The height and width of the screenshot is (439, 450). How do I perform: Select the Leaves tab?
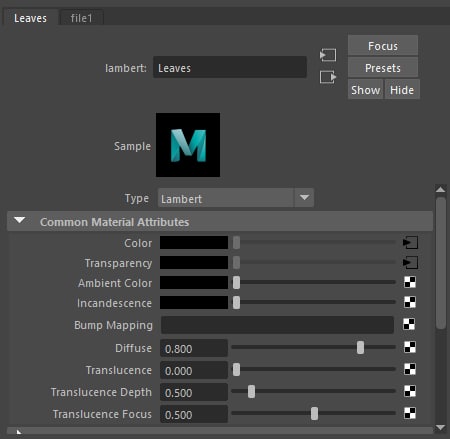(x=30, y=18)
